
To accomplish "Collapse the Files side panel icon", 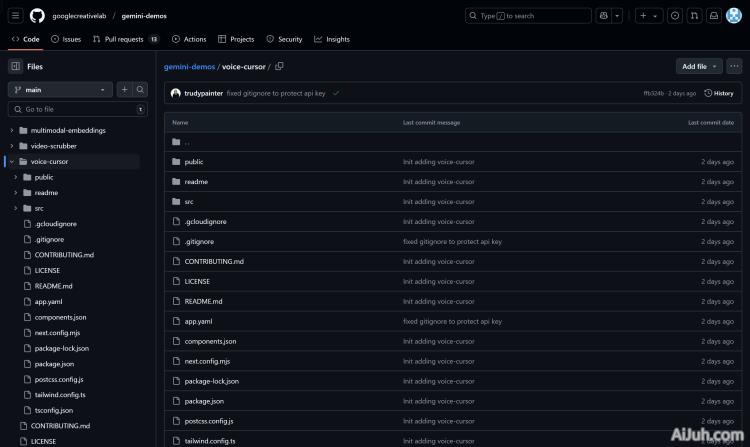I will click(16, 66).
